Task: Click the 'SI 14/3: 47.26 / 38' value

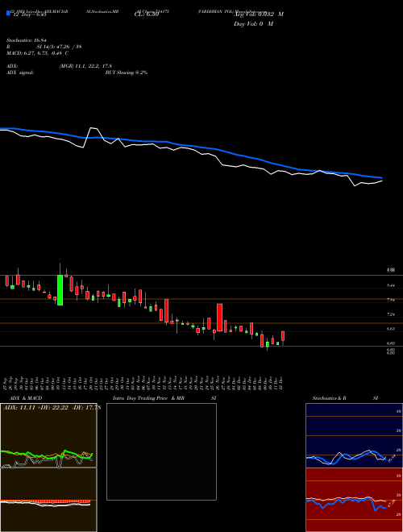Action: pos(60,47)
